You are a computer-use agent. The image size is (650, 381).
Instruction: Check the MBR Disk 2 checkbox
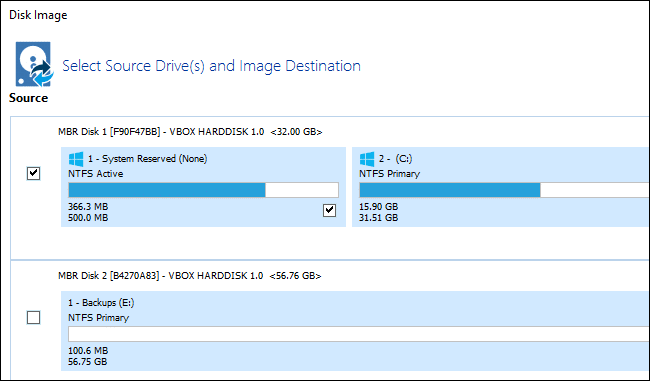34,318
